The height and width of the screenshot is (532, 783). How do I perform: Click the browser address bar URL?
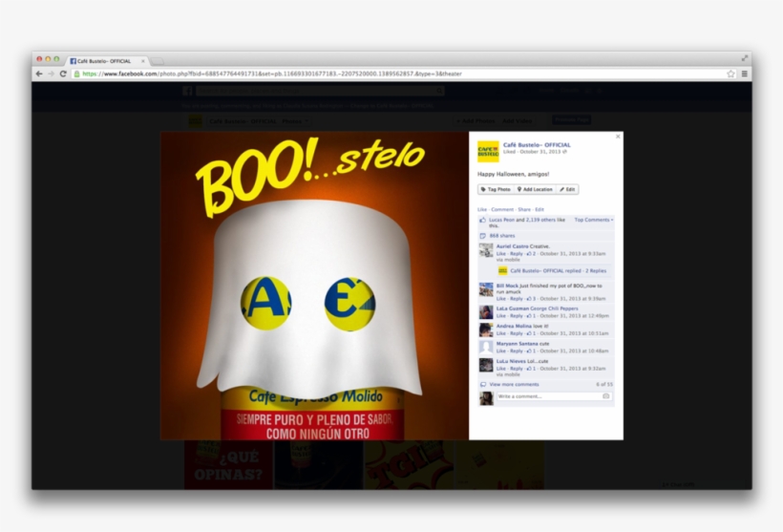pos(272,74)
